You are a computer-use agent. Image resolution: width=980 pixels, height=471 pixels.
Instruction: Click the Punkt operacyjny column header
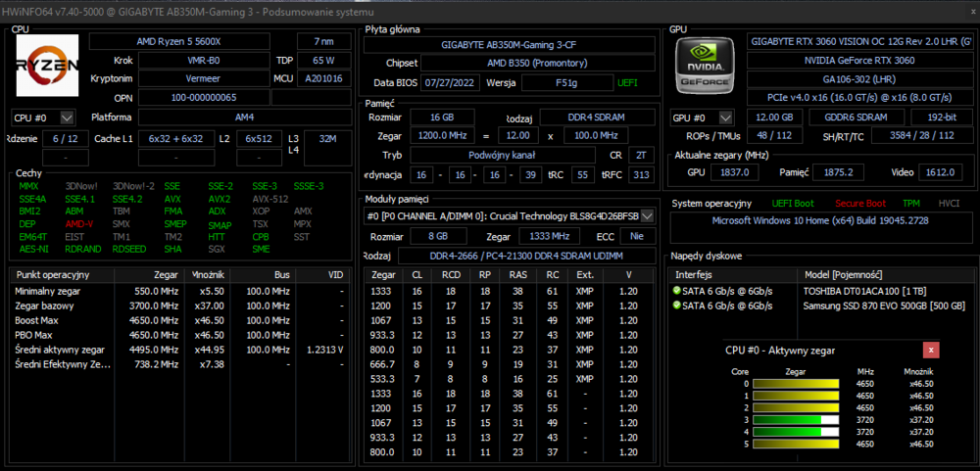coord(62,275)
